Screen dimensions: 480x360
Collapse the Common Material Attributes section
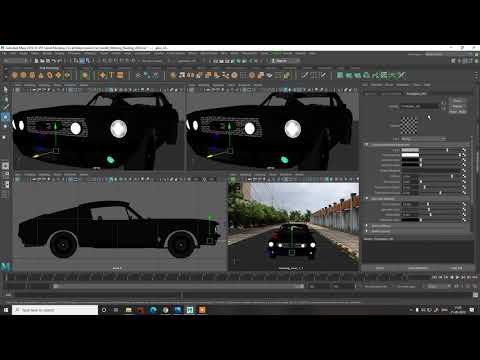[366, 145]
